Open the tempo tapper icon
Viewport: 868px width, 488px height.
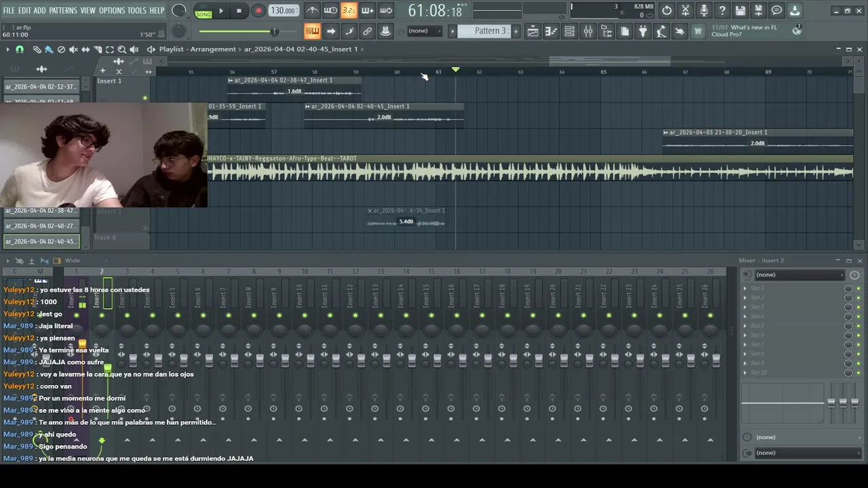pos(661,31)
